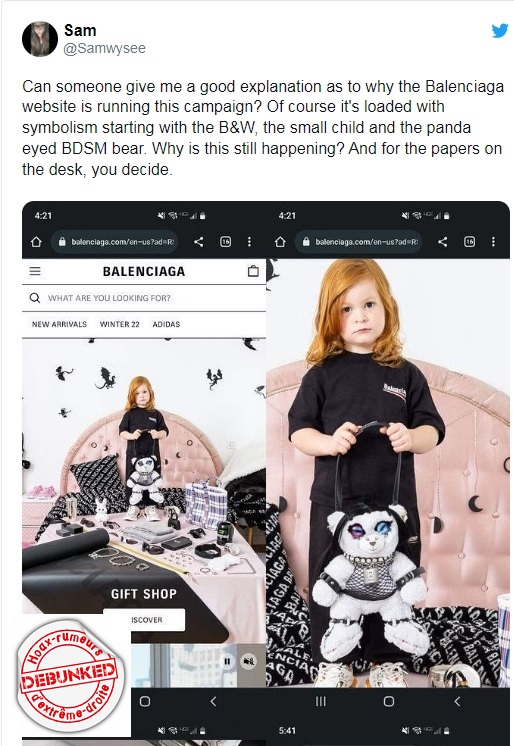The width and height of the screenshot is (514, 746).
Task: Select the WINTER 22 tab
Action: pyautogui.click(x=119, y=324)
